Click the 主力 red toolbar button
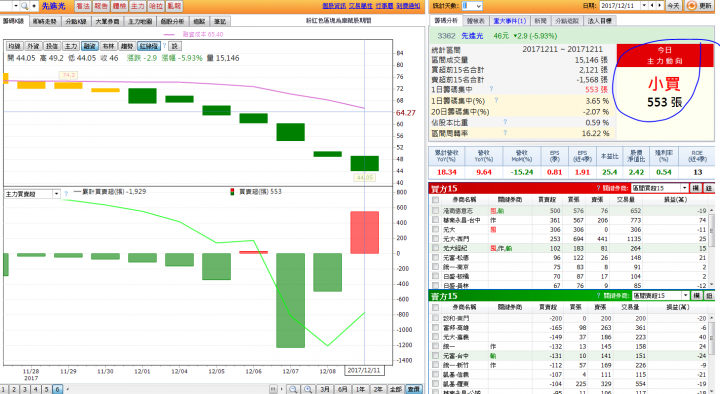Screen dimensions: 720x394 point(138,6)
